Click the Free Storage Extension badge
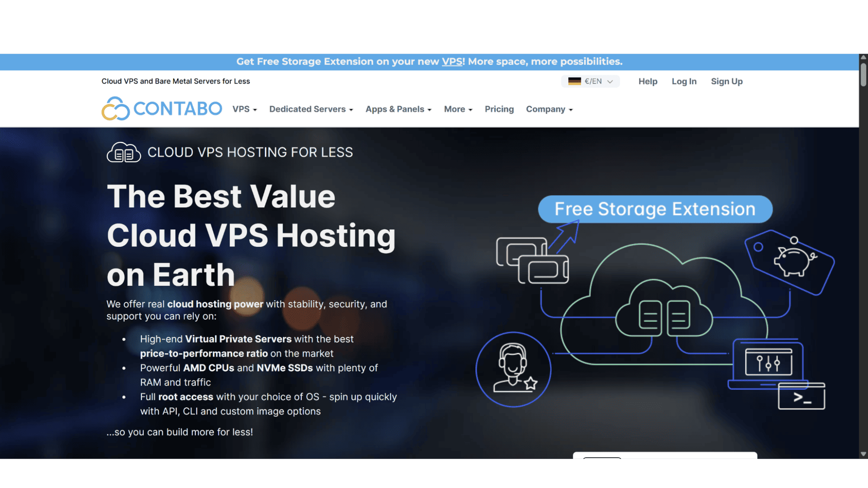The image size is (868, 488). tap(655, 209)
